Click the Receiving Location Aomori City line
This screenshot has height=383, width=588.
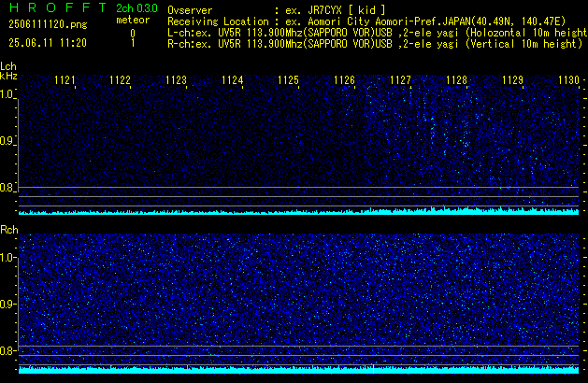(366, 21)
